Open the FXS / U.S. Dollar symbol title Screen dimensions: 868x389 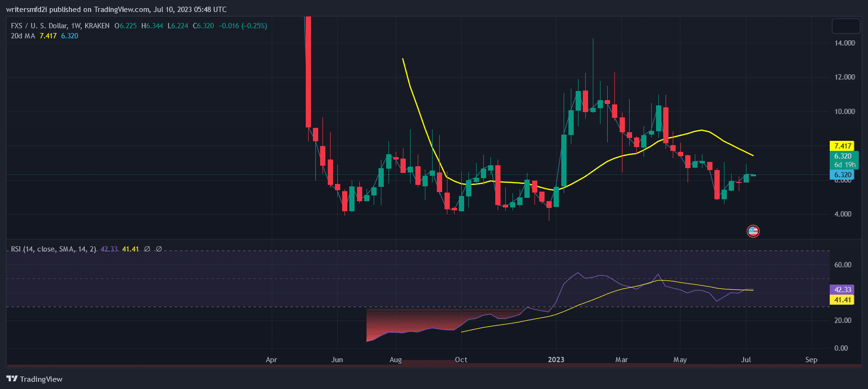(x=60, y=26)
